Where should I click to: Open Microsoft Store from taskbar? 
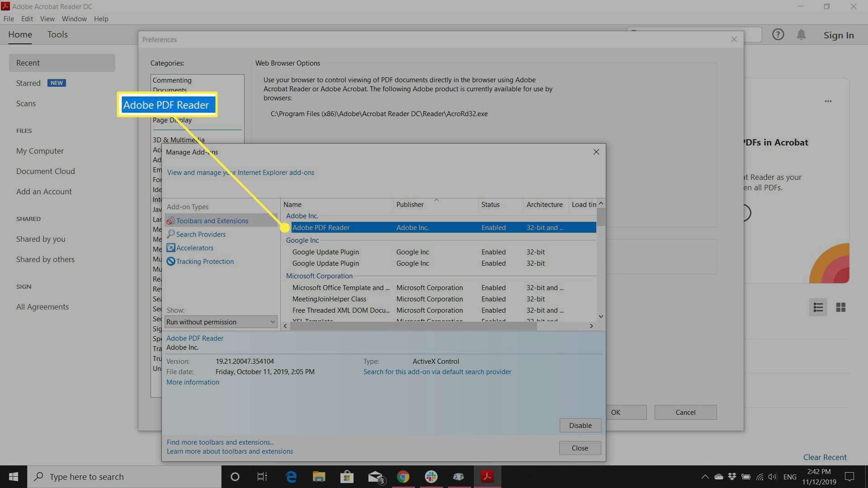347,477
